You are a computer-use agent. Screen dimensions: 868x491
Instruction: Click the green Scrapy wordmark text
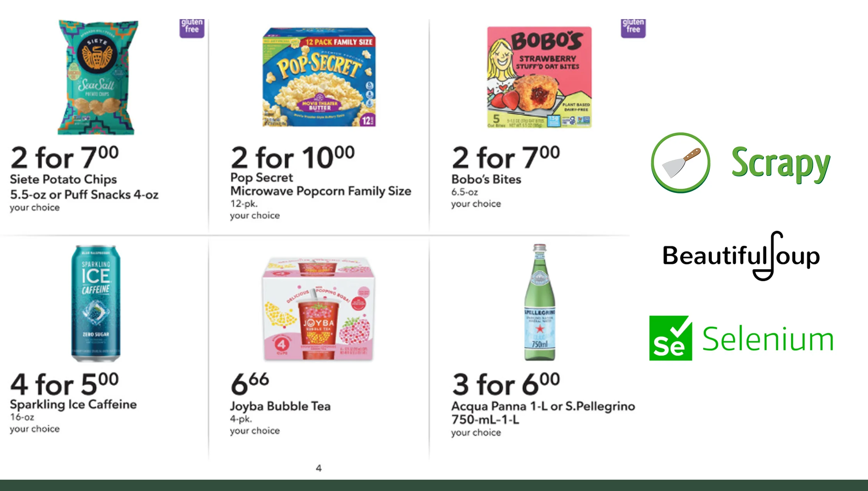(781, 163)
